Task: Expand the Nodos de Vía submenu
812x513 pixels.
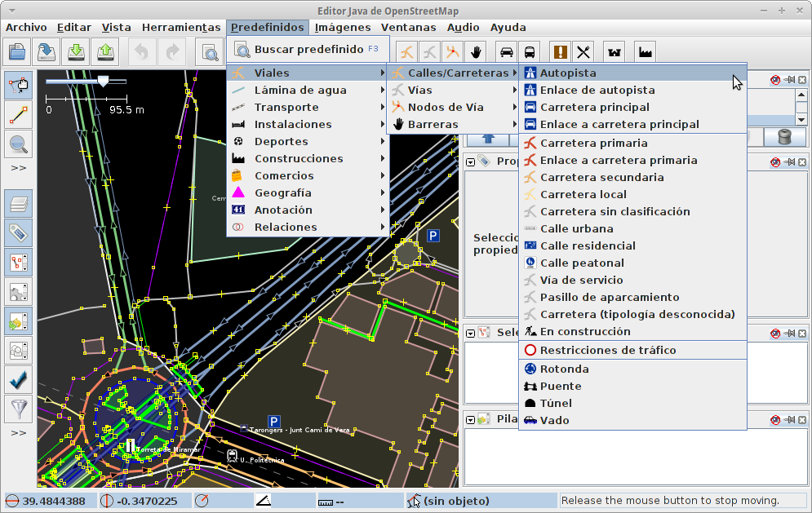Action: [446, 108]
